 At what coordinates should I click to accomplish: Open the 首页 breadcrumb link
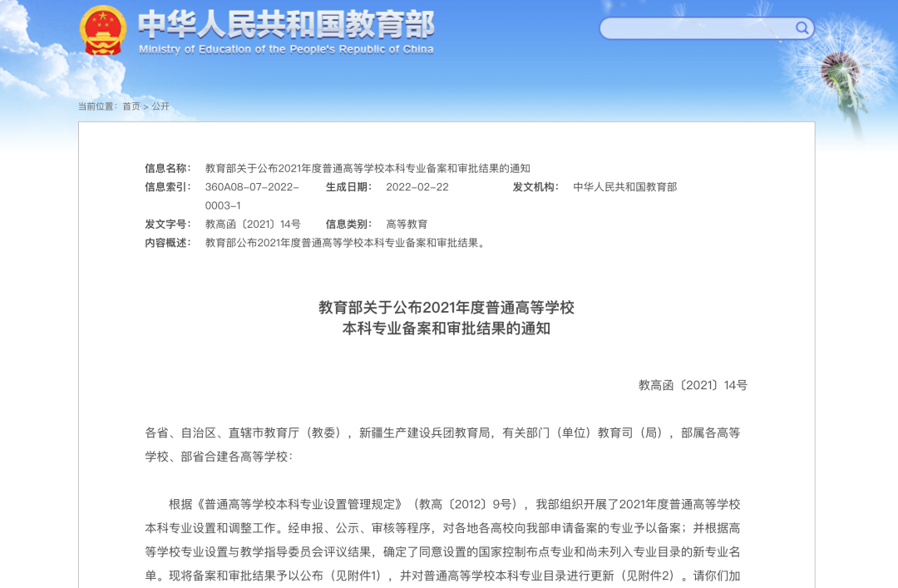(130, 106)
